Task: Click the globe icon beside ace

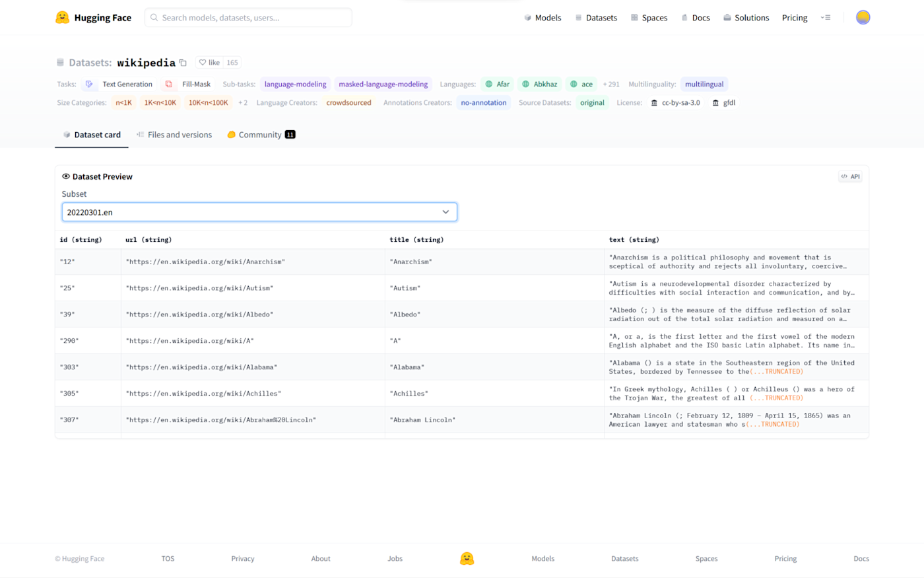Action: pos(574,85)
